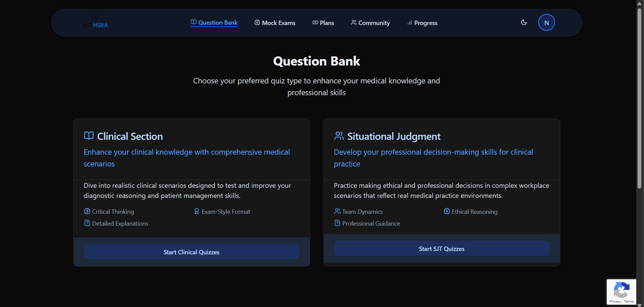The image size is (644, 307).
Task: Click the Question Bank page heading
Action: tap(317, 61)
